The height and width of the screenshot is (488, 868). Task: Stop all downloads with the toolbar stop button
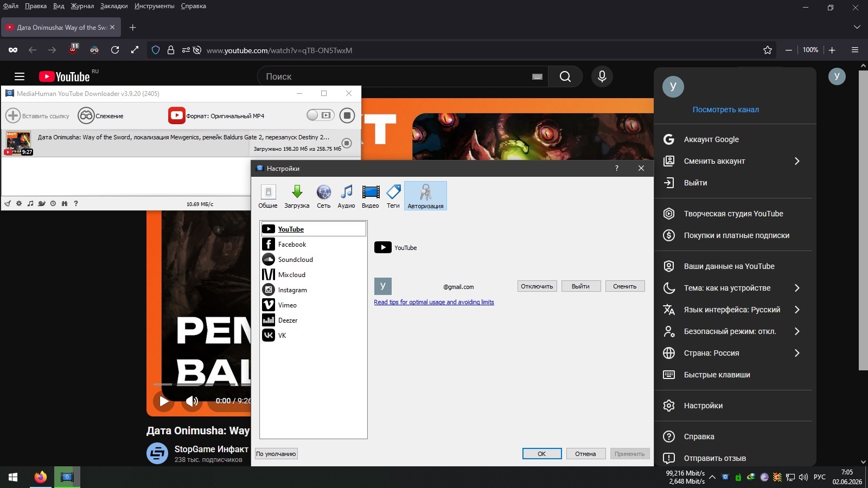click(347, 115)
